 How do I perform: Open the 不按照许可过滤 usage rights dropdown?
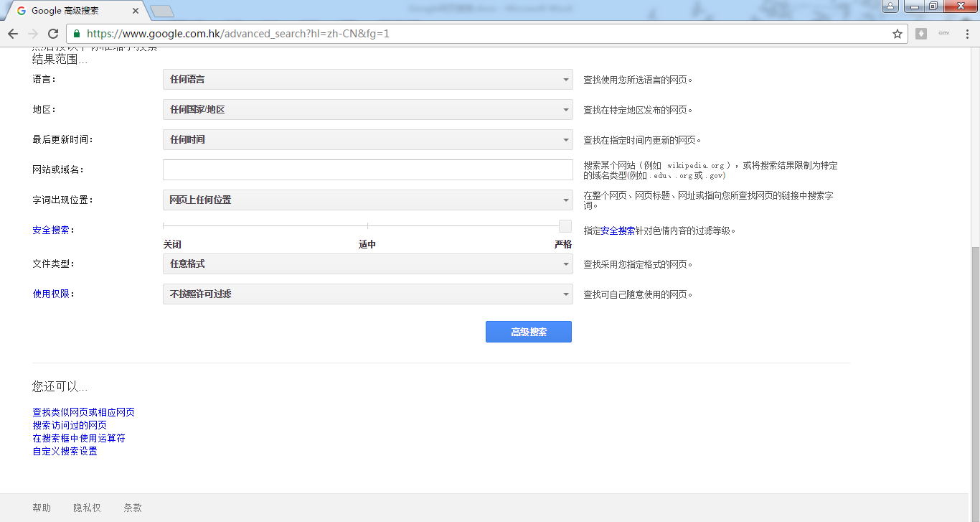coord(367,294)
